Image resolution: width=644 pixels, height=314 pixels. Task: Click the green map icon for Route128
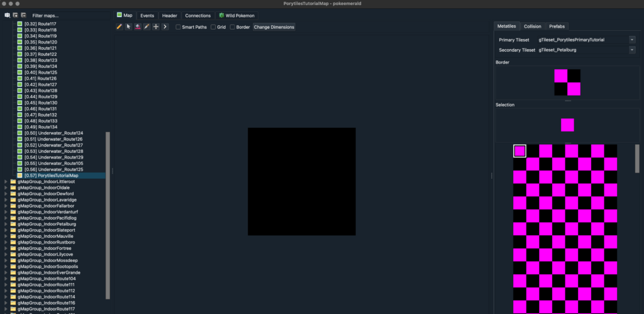coord(19,91)
